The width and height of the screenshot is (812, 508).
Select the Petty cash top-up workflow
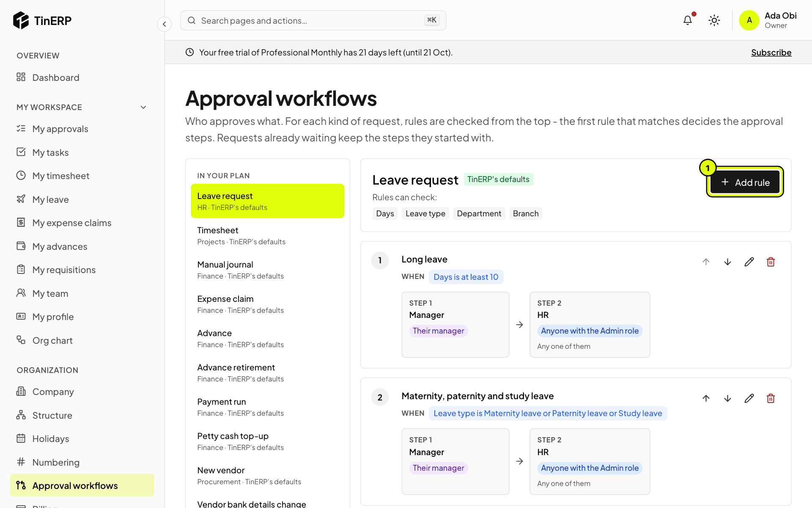tap(268, 441)
